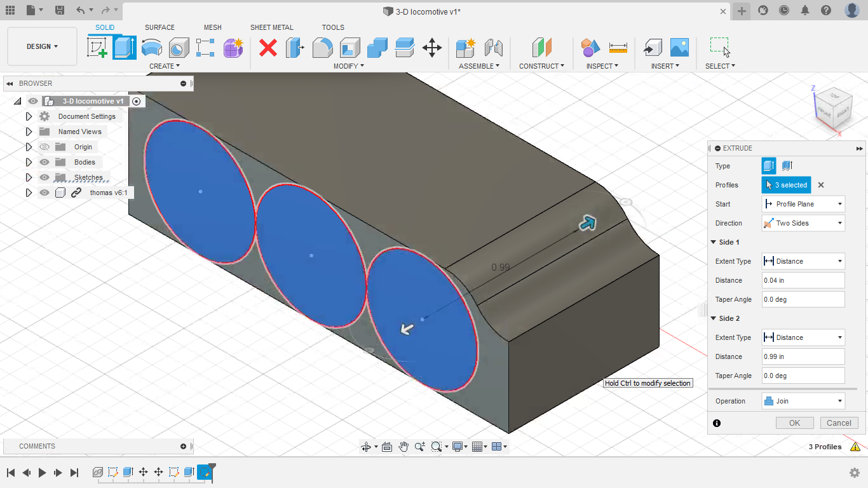Activate the Extrude tool in the toolbar
Screen dimensions: 868x488
click(x=125, y=48)
